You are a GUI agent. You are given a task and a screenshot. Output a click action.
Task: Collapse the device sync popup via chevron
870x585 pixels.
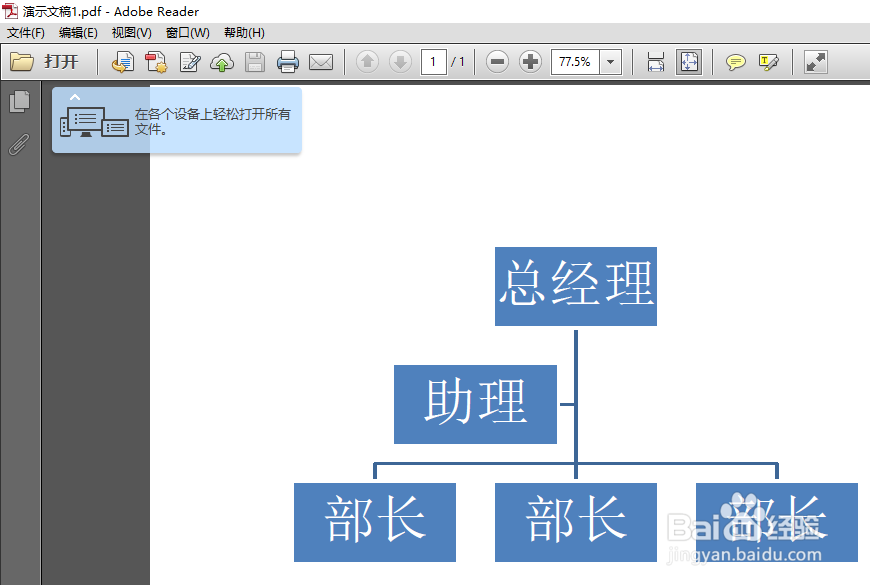74,96
